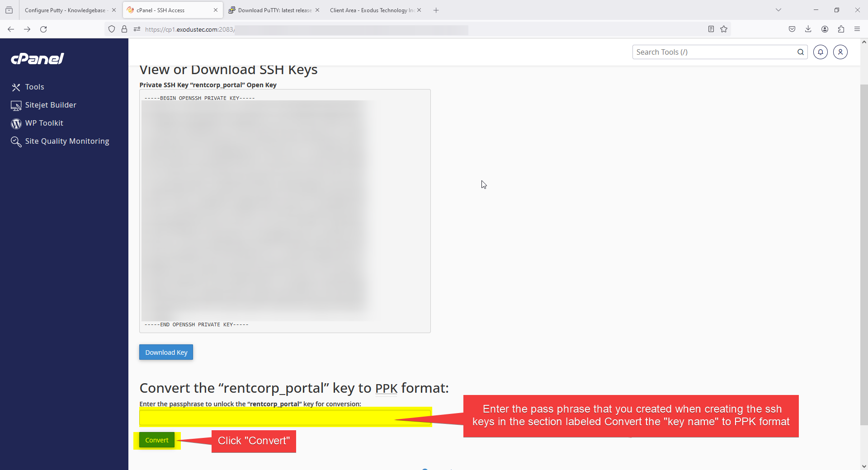This screenshot has width=868, height=470.
Task: Open Sitejet Builder in sidebar
Action: [50, 105]
